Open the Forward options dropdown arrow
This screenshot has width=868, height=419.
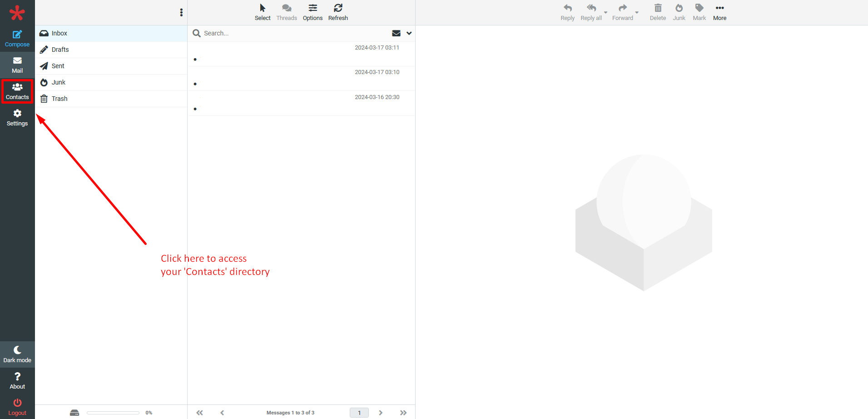pyautogui.click(x=637, y=13)
